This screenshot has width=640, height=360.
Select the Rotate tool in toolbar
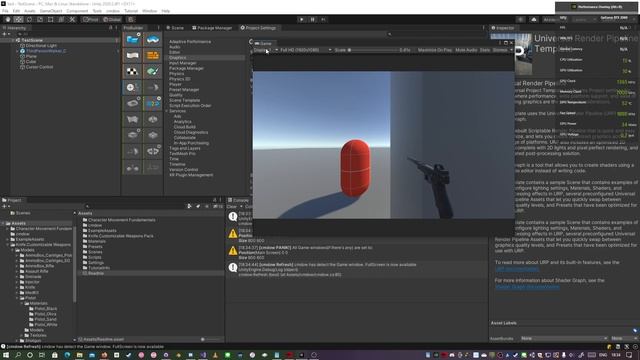point(29,20)
